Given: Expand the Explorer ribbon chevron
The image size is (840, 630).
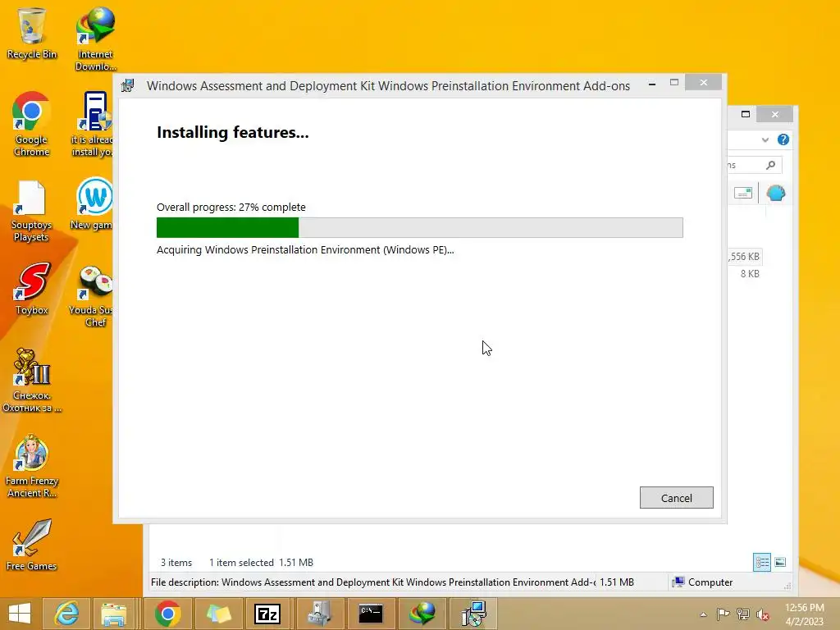Looking at the screenshot, I should [765, 139].
